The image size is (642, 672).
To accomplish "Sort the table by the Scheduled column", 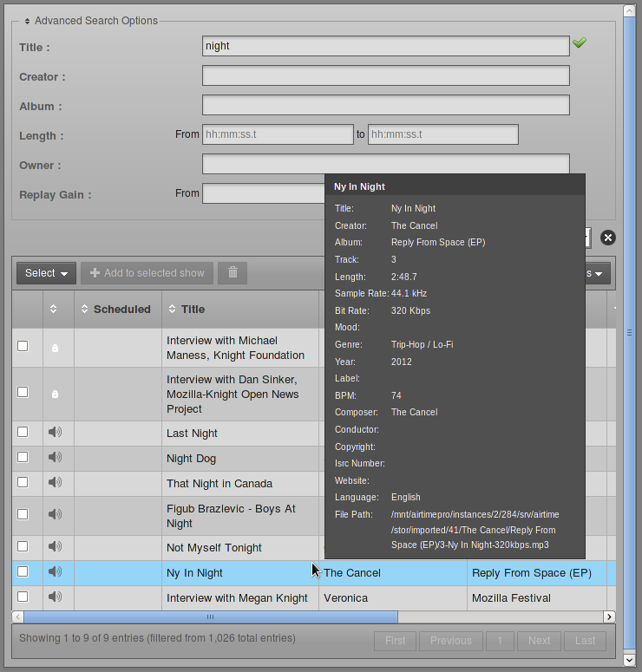I will click(x=115, y=309).
